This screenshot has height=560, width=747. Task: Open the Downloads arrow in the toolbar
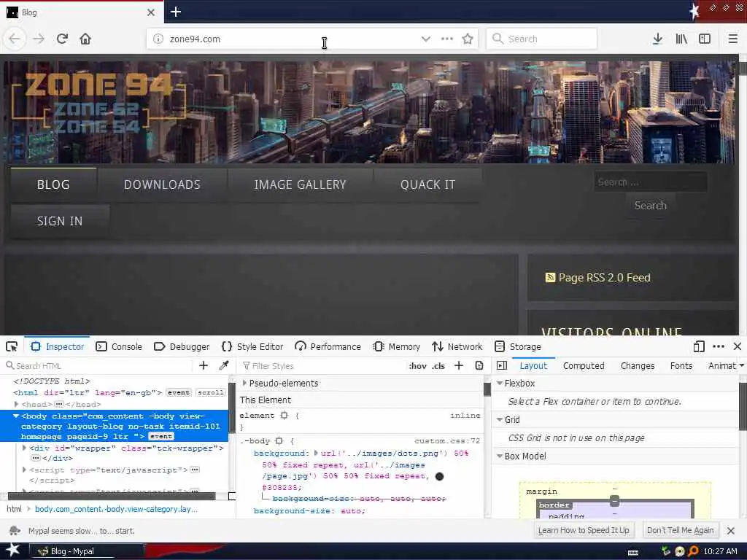click(657, 39)
